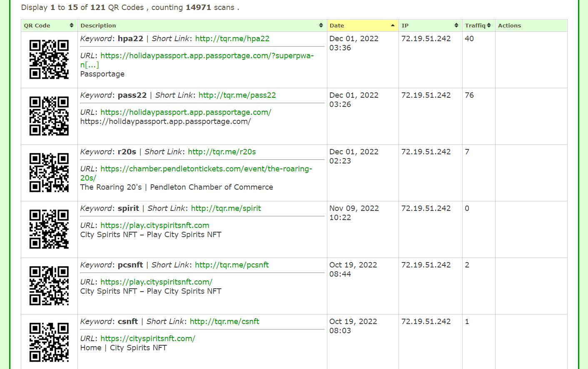Screen dimensions: 588x369
Task: Open the pcsnft QR code image
Action: [x=49, y=286]
